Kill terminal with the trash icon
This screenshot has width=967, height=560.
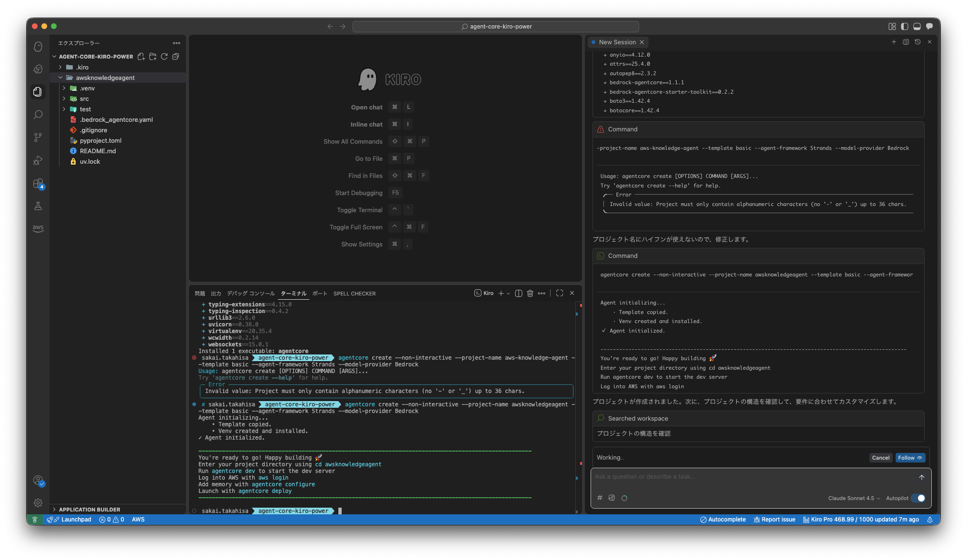click(x=530, y=293)
